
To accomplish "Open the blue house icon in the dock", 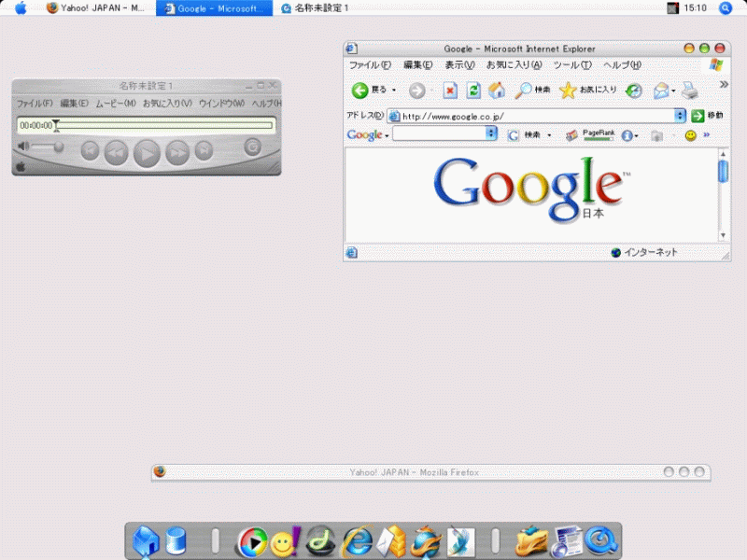I will pos(146,541).
